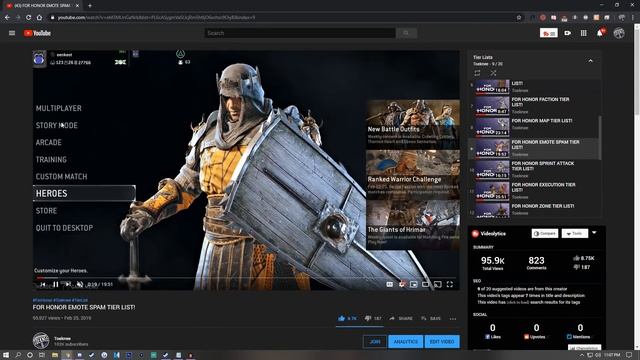The width and height of the screenshot is (640, 360).
Task: Open Task View on the taskbar
Action: (42, 355)
